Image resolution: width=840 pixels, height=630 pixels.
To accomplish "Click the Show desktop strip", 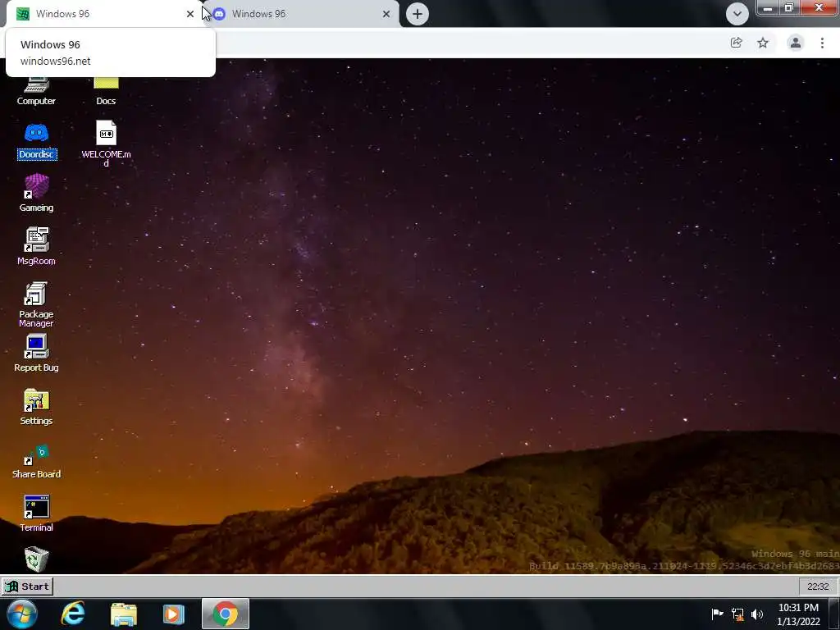I will 834,614.
